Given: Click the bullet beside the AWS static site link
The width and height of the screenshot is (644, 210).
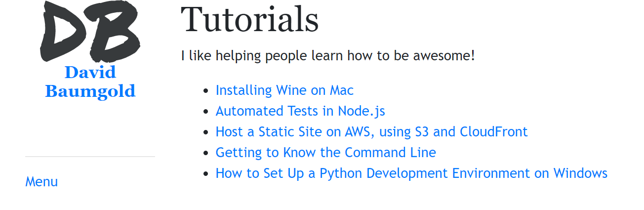Looking at the screenshot, I should coord(206,132).
